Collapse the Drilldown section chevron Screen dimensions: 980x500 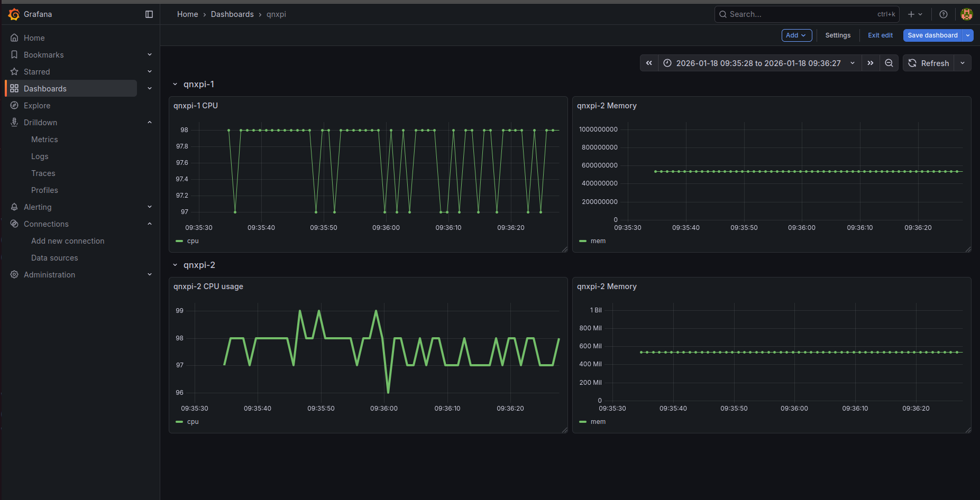(150, 123)
